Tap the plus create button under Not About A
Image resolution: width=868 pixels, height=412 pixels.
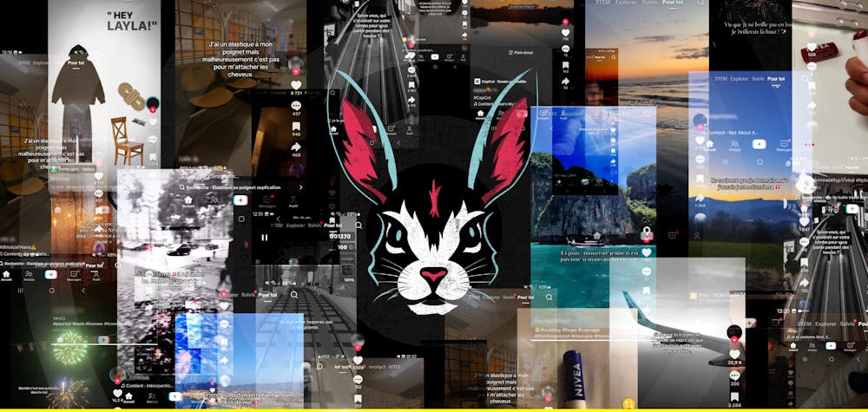[759, 144]
